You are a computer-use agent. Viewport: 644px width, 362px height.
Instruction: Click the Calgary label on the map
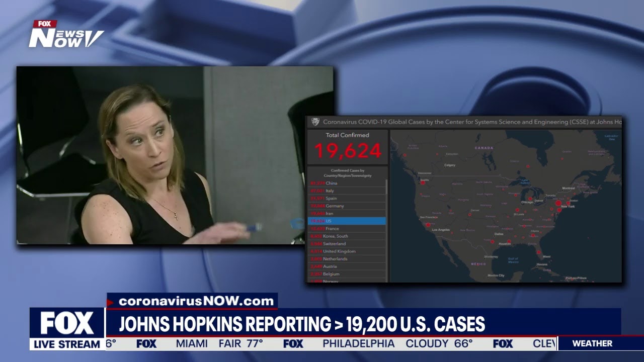tap(450, 165)
